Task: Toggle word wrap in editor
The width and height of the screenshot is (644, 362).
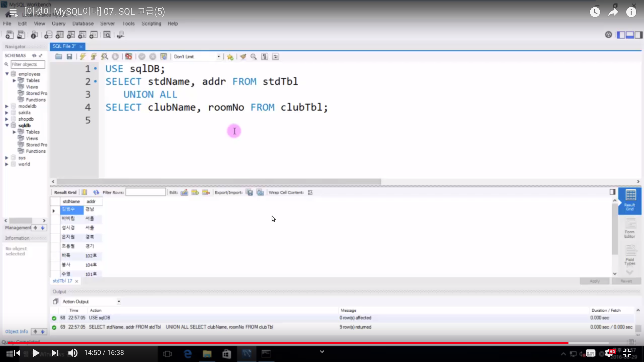Action: tap(275, 57)
